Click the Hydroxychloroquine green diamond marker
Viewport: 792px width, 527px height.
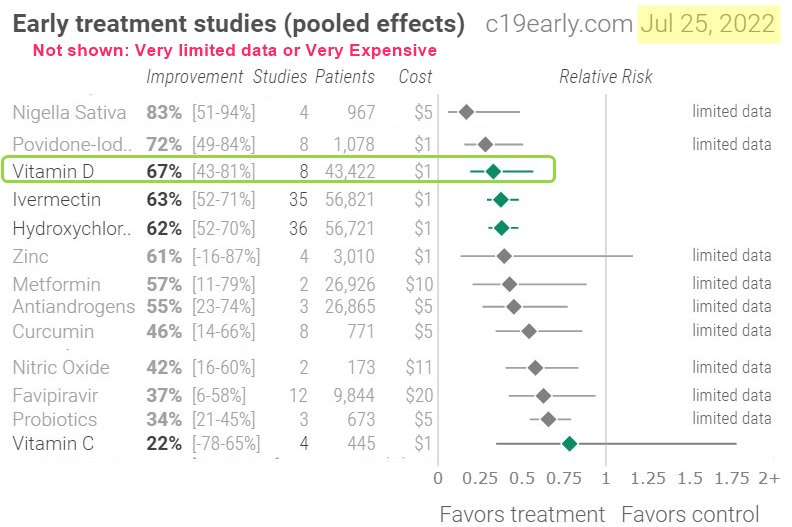coord(502,228)
